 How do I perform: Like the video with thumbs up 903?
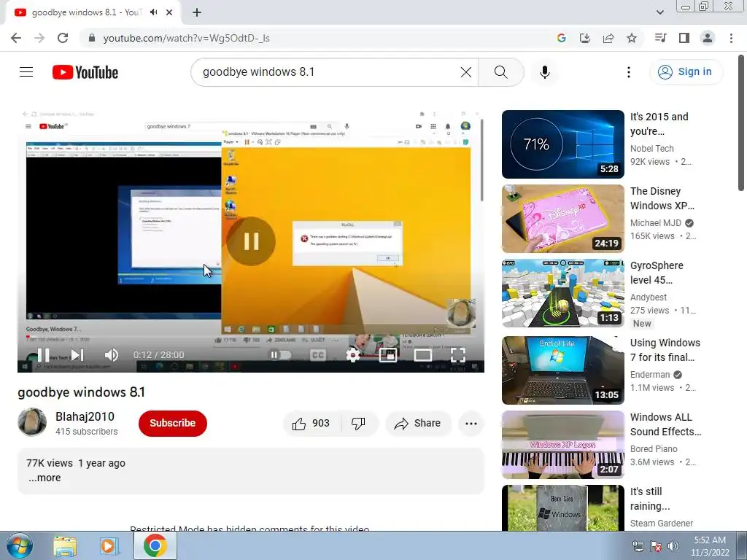(x=311, y=424)
